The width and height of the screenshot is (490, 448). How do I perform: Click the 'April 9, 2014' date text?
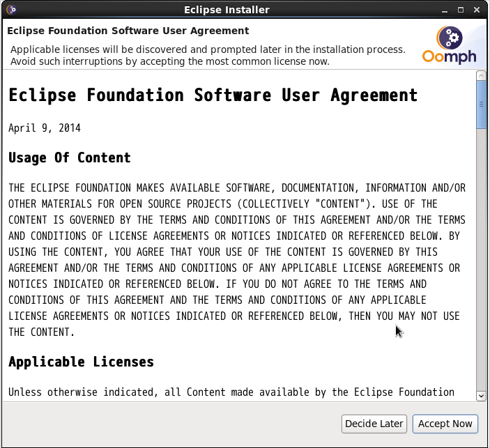45,128
